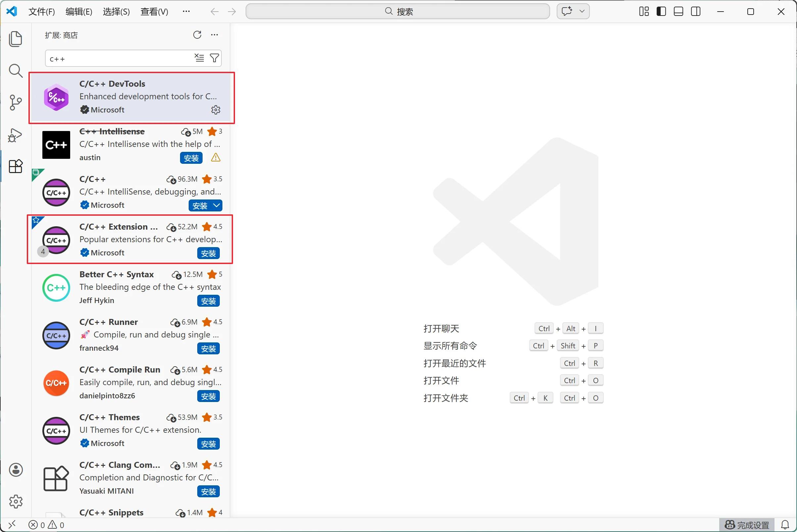This screenshot has height=532, width=797.
Task: Install the C++ Intellisense extension
Action: click(191, 158)
